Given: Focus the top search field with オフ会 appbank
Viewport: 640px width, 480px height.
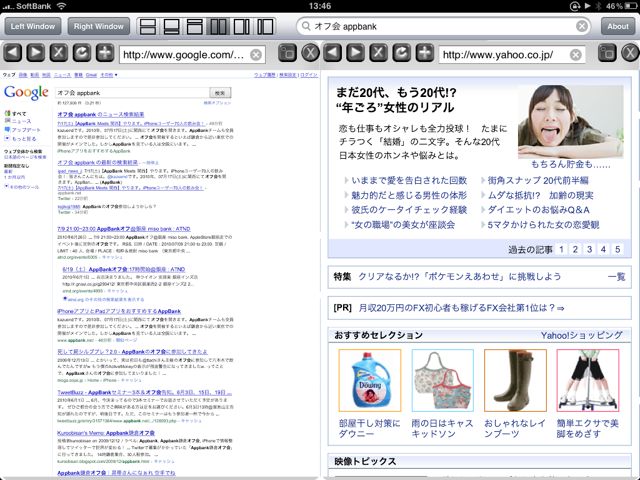Looking at the screenshot, I should [444, 27].
